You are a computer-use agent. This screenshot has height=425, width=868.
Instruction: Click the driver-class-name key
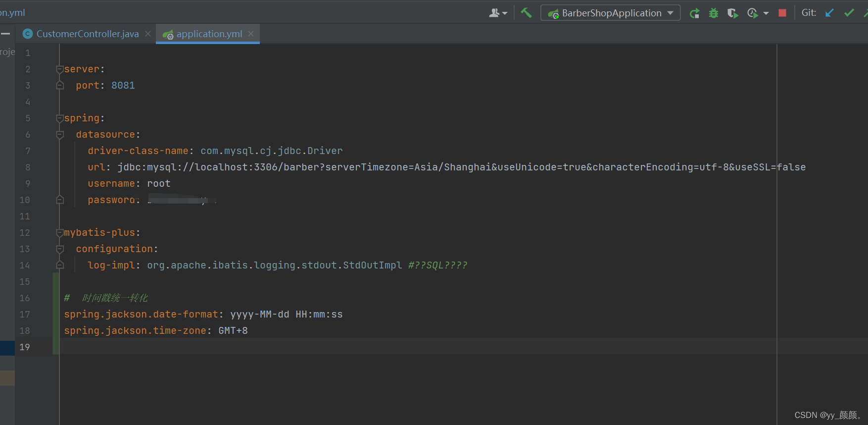(x=138, y=151)
